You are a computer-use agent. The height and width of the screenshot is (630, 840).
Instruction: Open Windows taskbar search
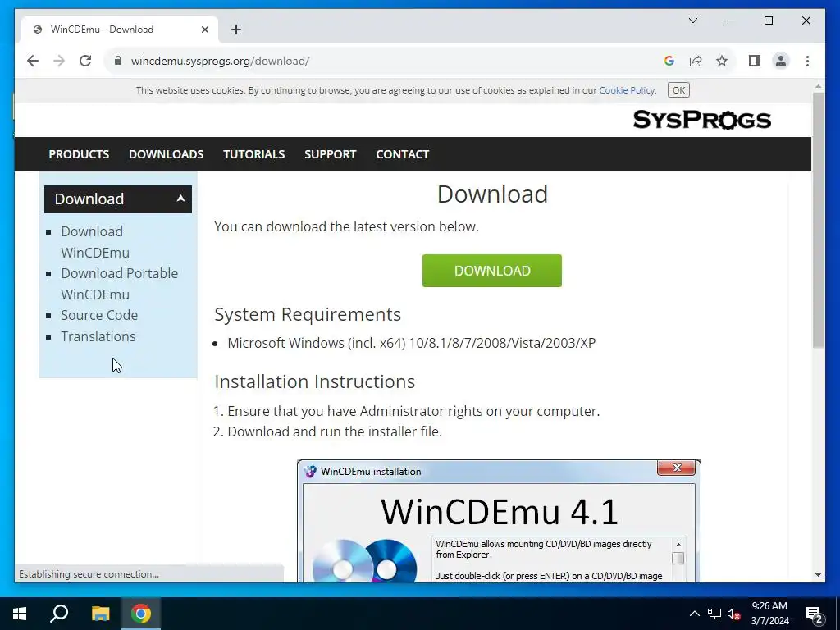59,614
